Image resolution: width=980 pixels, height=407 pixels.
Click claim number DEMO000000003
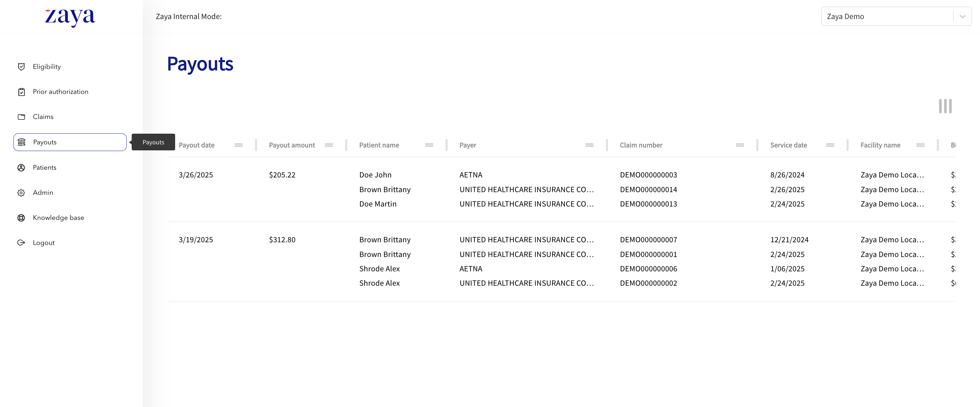[x=648, y=175]
